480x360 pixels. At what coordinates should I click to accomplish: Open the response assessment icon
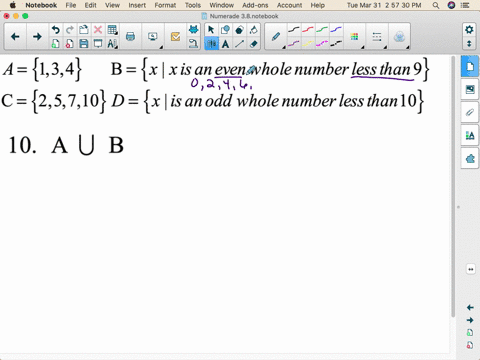(x=175, y=37)
